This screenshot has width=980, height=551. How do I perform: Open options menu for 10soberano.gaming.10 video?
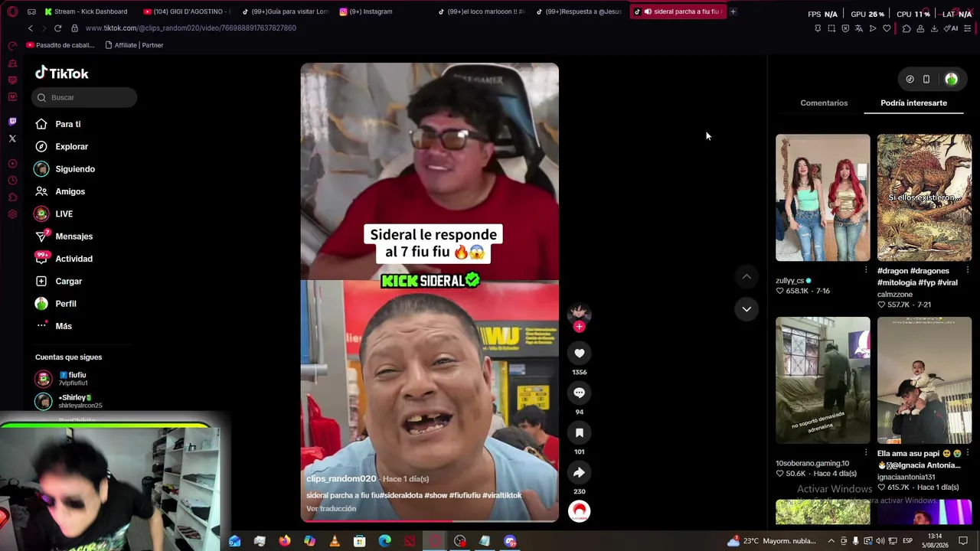(x=866, y=453)
